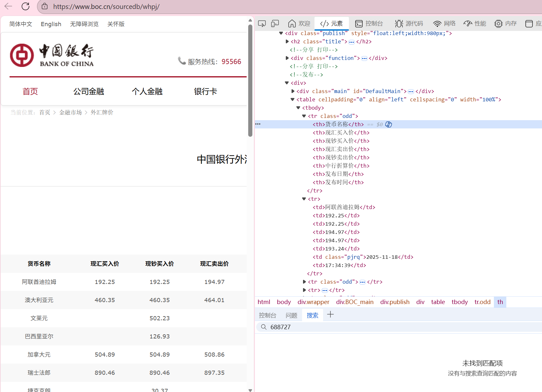Expand the div class function node
542x392 pixels.
tap(287, 58)
